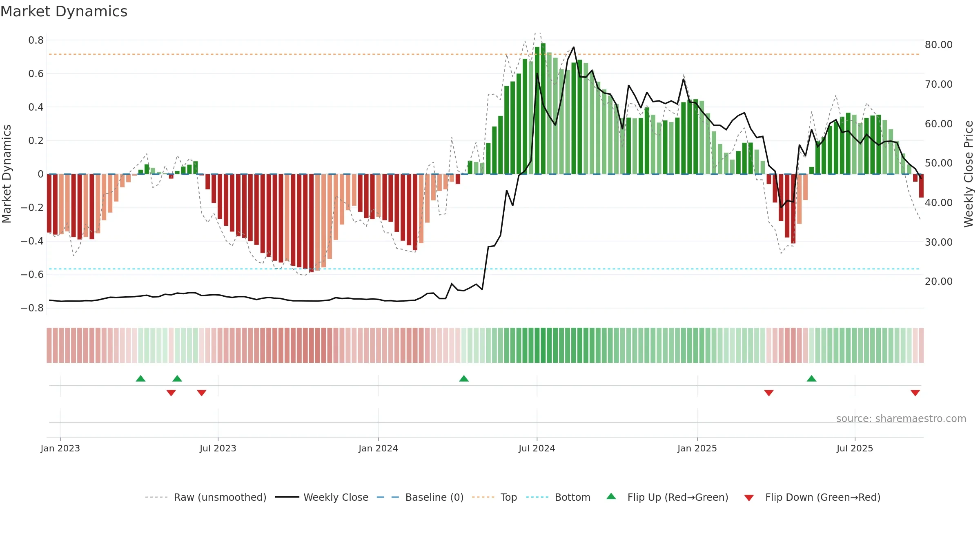This screenshot has width=980, height=551.
Task: Click the first strip cell of the red-green heatmap
Action: pyautogui.click(x=49, y=345)
